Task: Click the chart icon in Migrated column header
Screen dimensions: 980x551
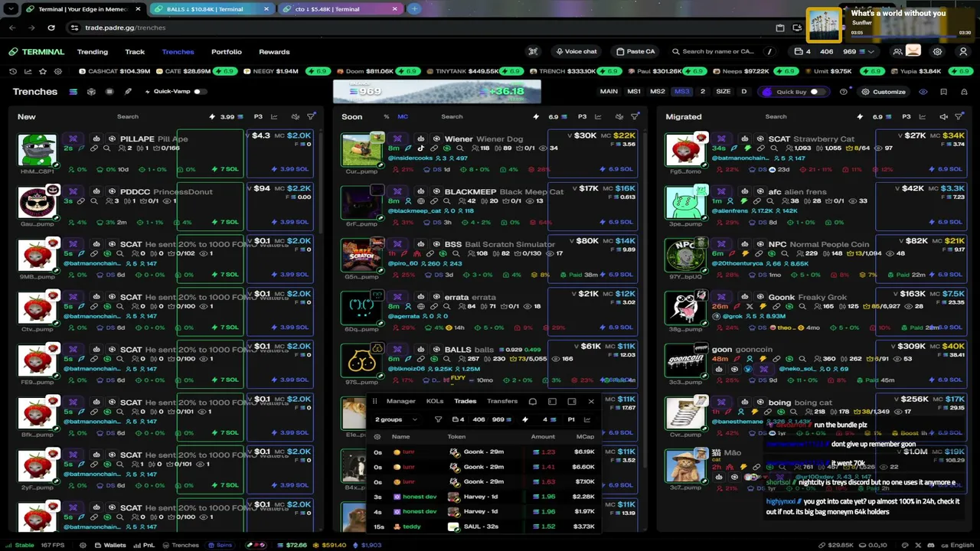Action: click(x=922, y=117)
